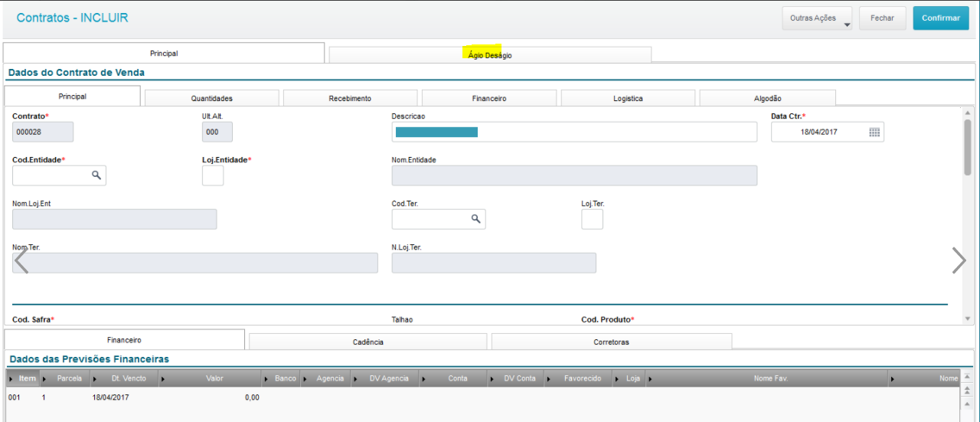Go to previous panel with left chevron
This screenshot has height=422, width=980.
click(x=21, y=260)
